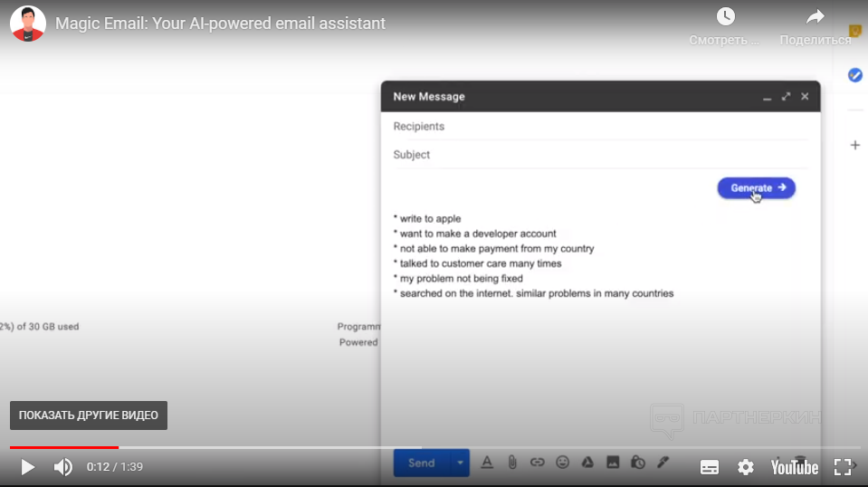Open video player settings gear
Viewport: 868px width, 487px height.
pyautogui.click(x=746, y=467)
